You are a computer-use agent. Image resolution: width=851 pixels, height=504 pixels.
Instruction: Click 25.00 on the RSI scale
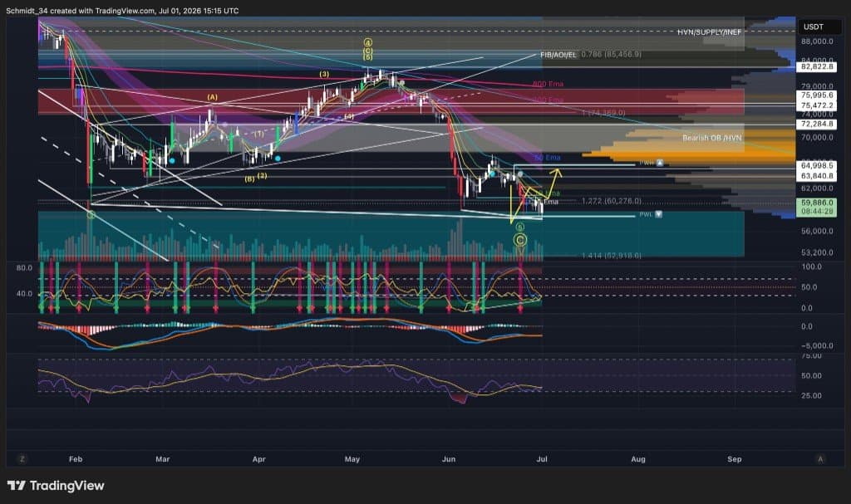[811, 395]
